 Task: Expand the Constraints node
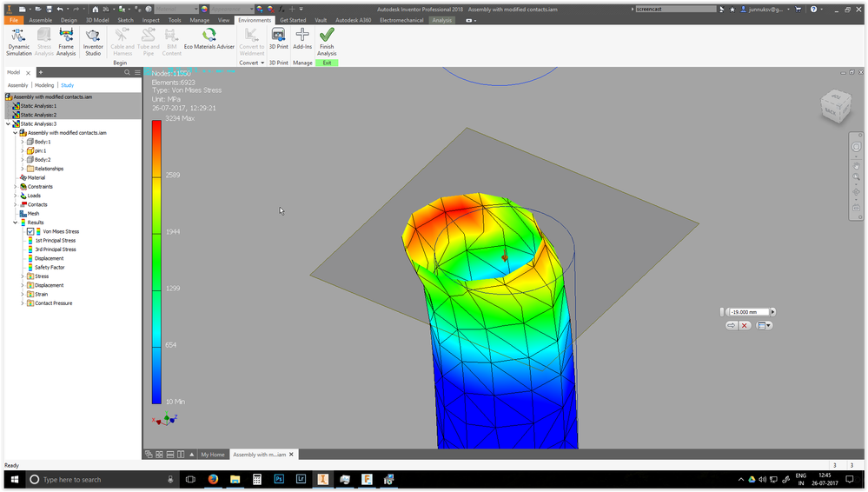(x=16, y=187)
